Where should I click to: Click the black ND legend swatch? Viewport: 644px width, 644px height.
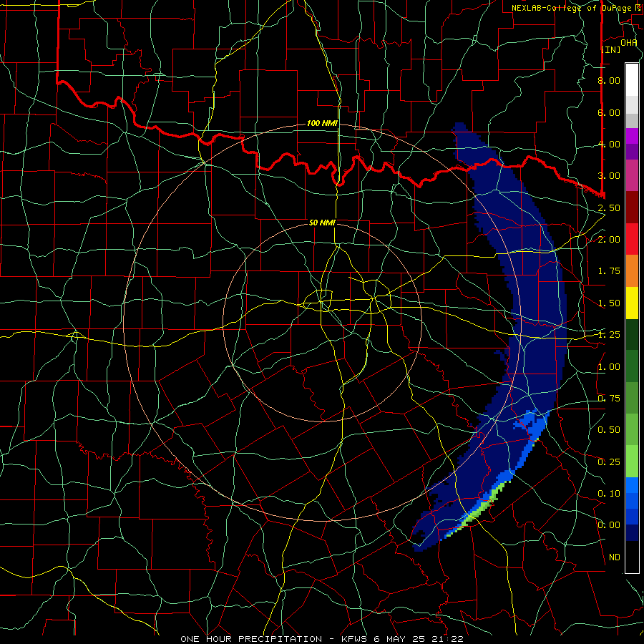(632, 557)
